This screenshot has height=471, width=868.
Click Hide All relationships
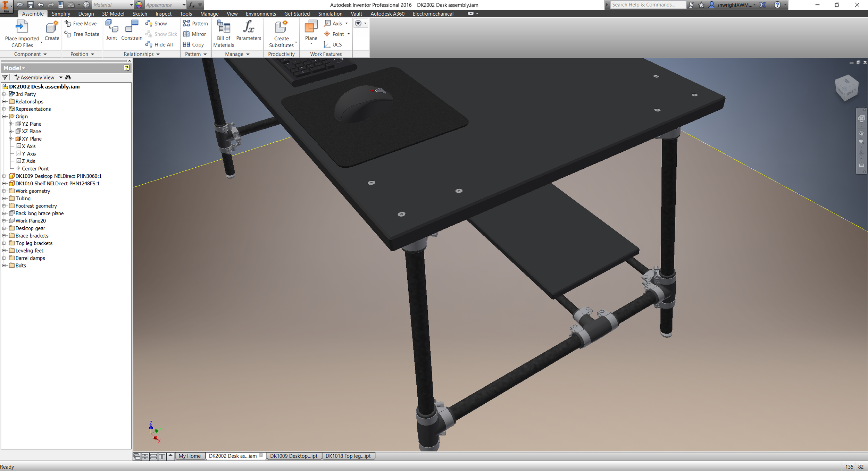(x=159, y=44)
